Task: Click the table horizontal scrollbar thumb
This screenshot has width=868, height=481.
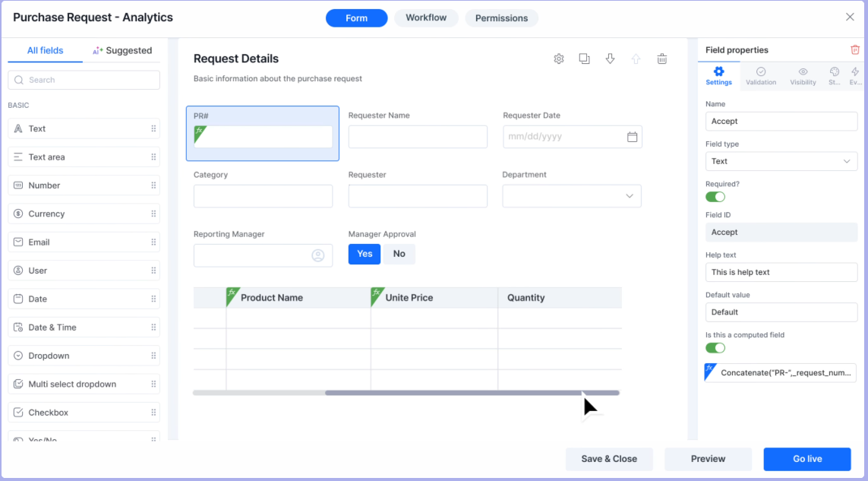Action: 472,393
